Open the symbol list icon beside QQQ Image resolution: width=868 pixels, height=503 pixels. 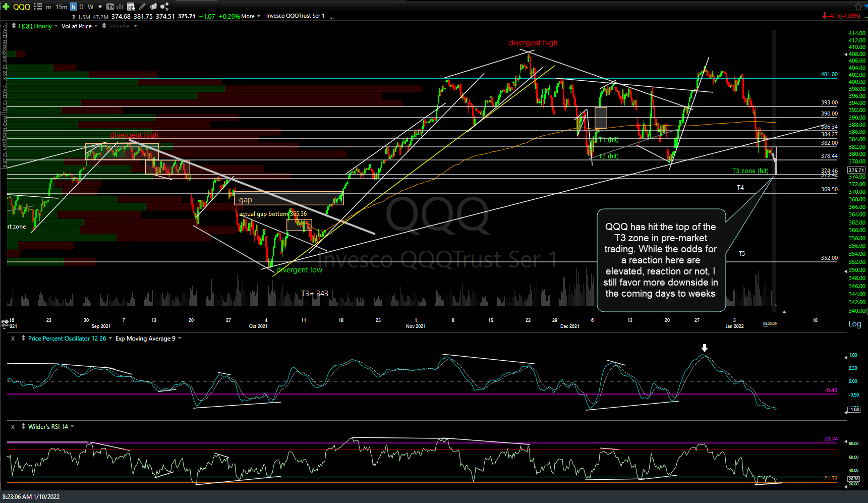[x=38, y=7]
